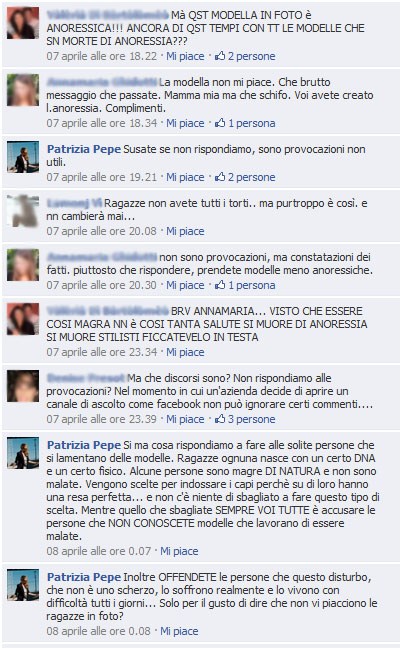
Task: Like the Patrizia Pepe comment from 0.08
Action: click(179, 631)
